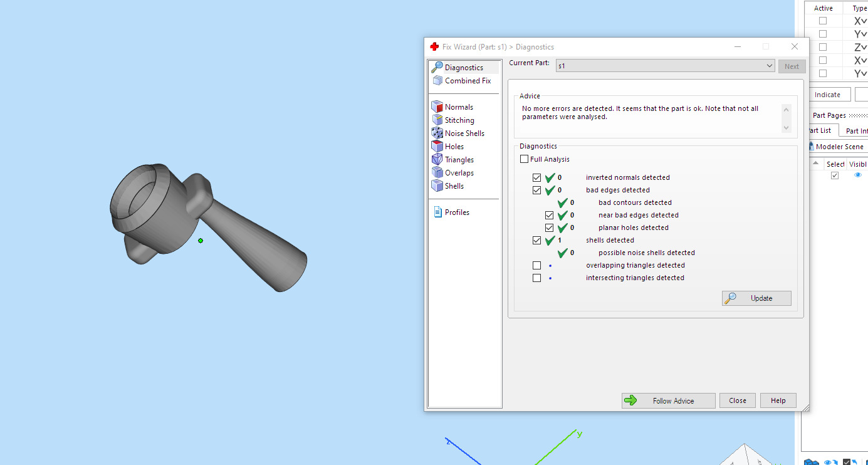Image resolution: width=868 pixels, height=465 pixels.
Task: Hide the part using the eye icon
Action: click(x=858, y=175)
